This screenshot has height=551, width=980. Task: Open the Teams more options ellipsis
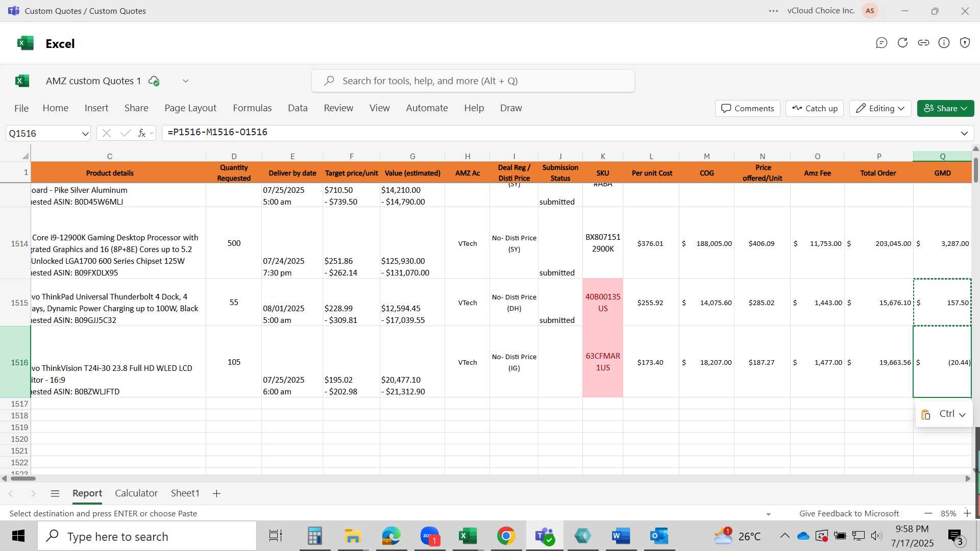pos(774,11)
